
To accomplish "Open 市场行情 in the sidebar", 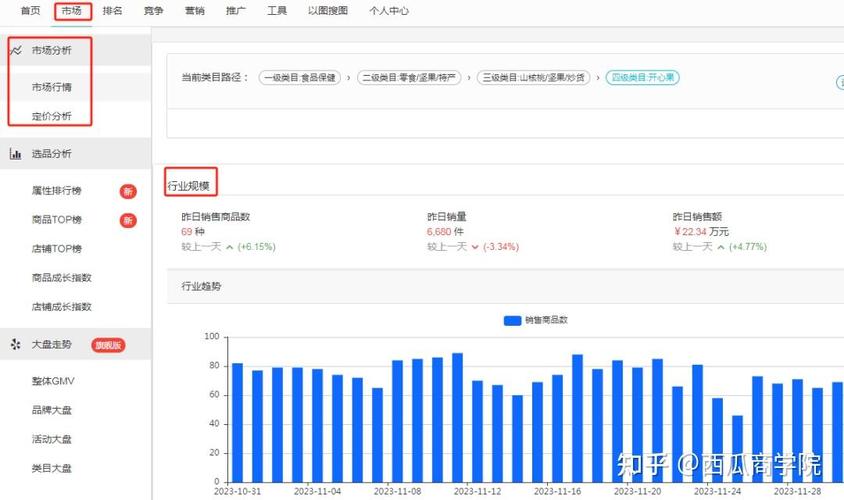I will point(52,87).
